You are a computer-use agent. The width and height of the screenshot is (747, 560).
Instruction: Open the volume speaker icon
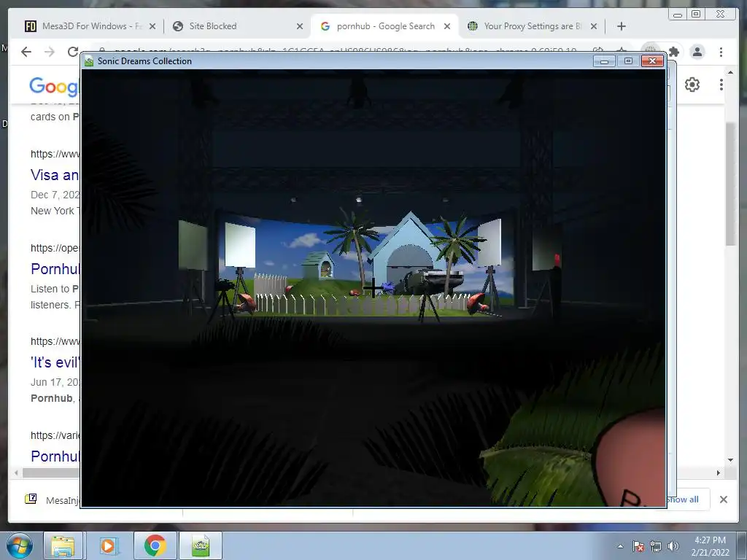tap(673, 546)
